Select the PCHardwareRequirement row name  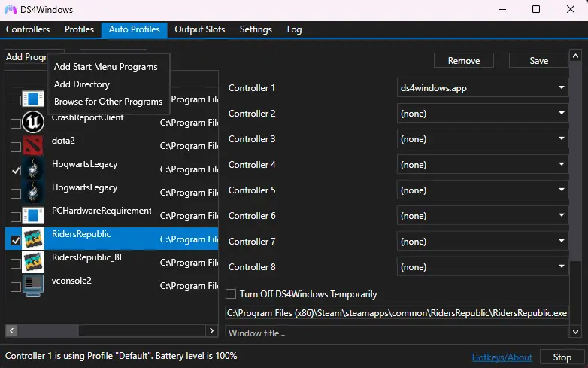[102, 211]
